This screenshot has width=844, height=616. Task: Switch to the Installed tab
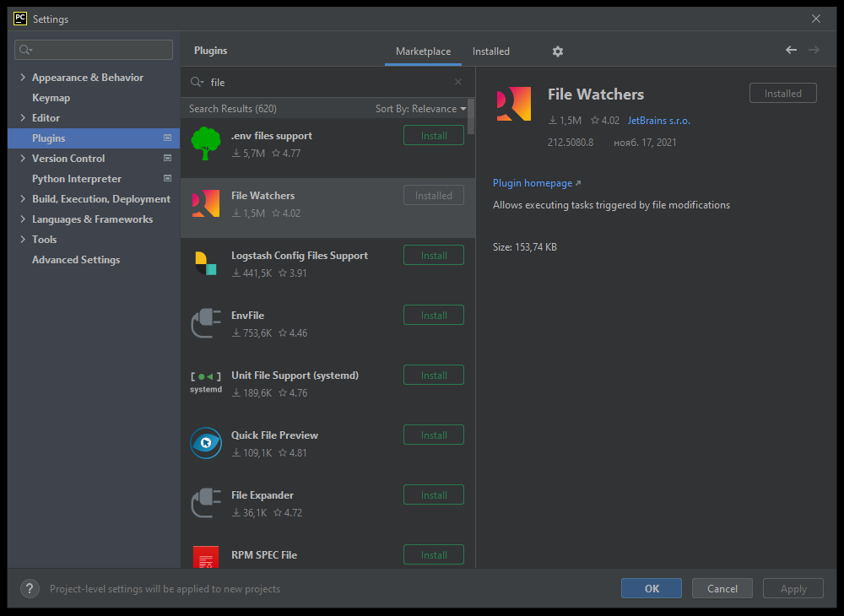click(490, 51)
